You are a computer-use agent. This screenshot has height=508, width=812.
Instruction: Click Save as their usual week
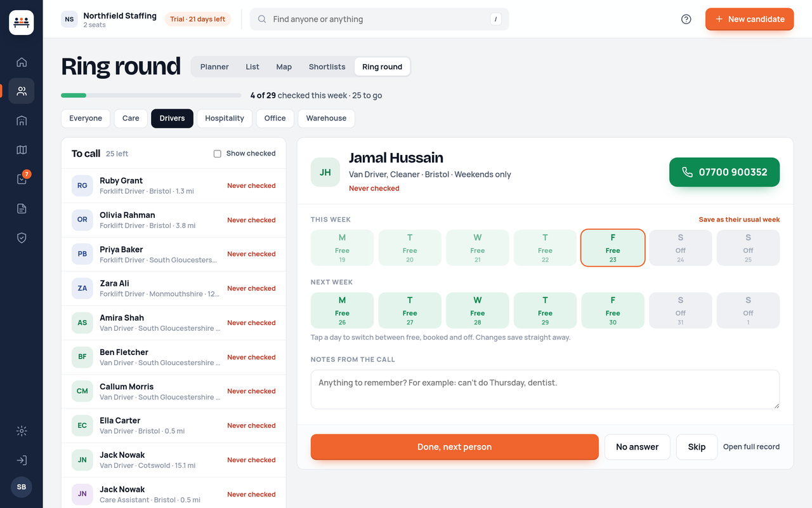[x=739, y=220]
